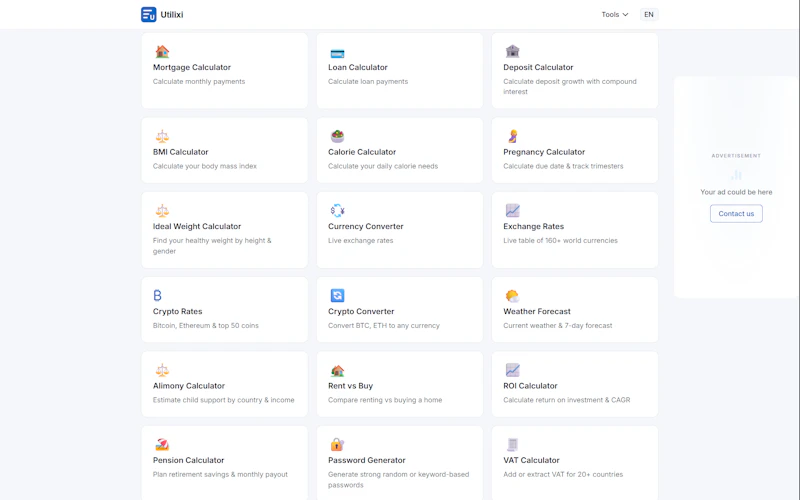Click the Rent vs Buy house icon

337,370
